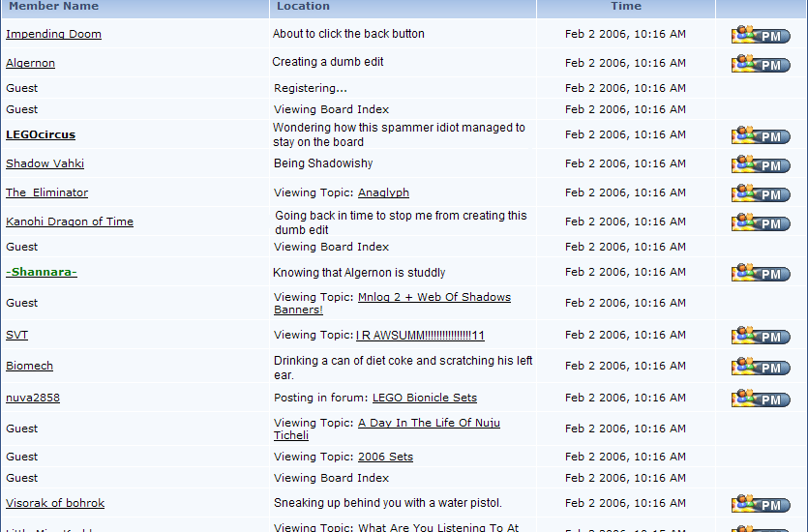View Biomech's profile

[x=29, y=366]
